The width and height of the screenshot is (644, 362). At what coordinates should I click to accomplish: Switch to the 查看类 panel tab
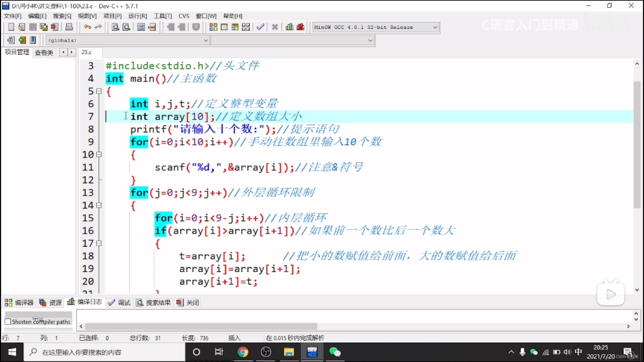click(x=44, y=53)
